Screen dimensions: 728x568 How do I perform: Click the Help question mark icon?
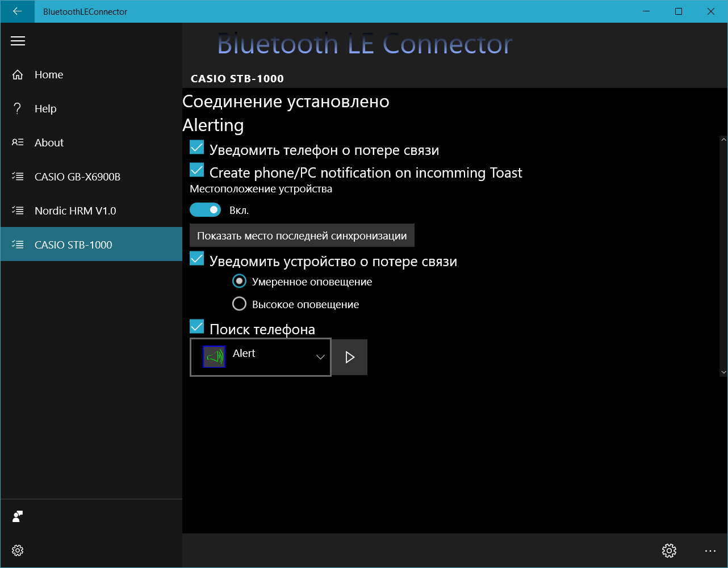click(18, 108)
